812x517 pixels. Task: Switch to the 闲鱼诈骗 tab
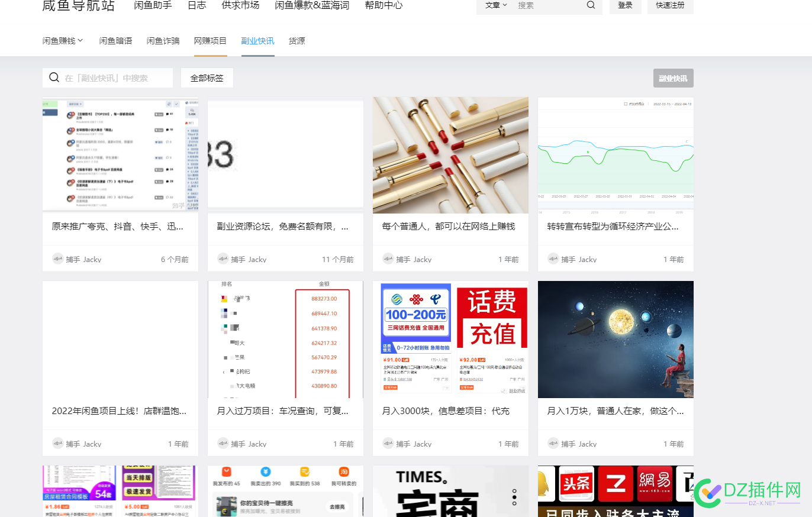tap(163, 41)
